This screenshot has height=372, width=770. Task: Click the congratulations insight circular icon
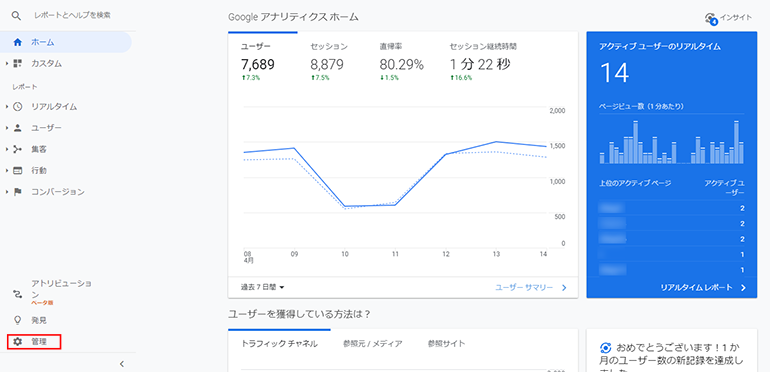coord(605,348)
